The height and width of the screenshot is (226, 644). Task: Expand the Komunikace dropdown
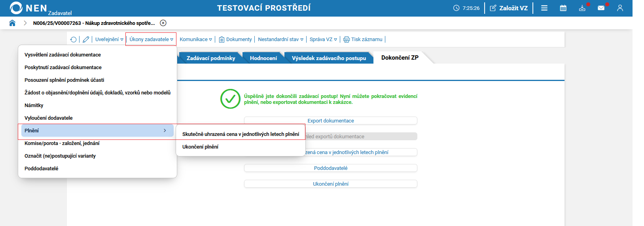click(x=196, y=40)
